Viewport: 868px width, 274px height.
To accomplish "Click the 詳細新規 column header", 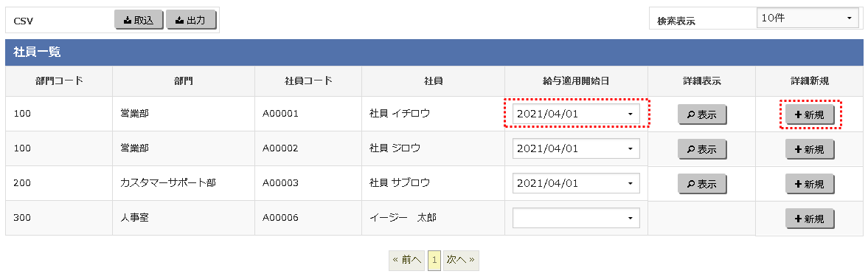I will (809, 81).
